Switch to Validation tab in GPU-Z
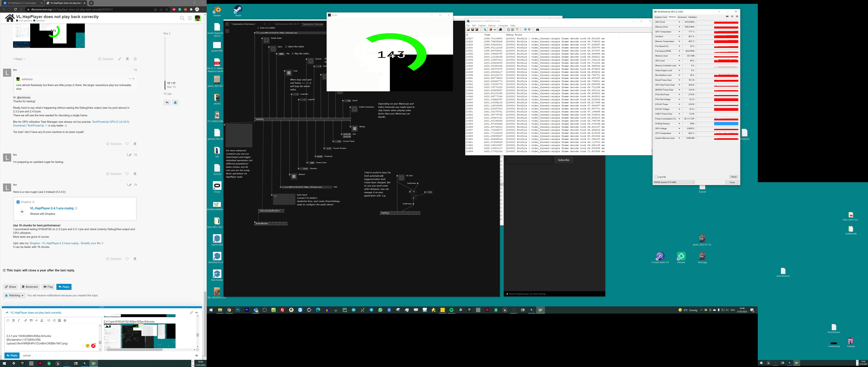 (x=692, y=17)
